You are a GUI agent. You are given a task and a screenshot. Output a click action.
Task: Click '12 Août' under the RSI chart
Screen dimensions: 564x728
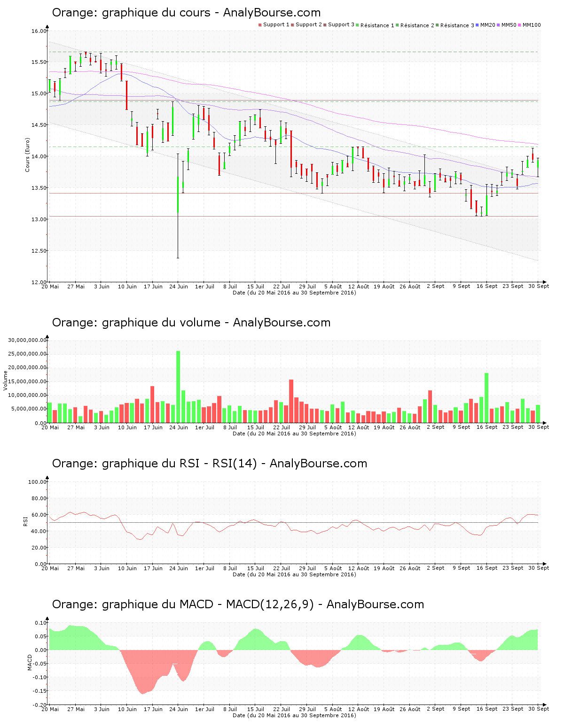359,568
